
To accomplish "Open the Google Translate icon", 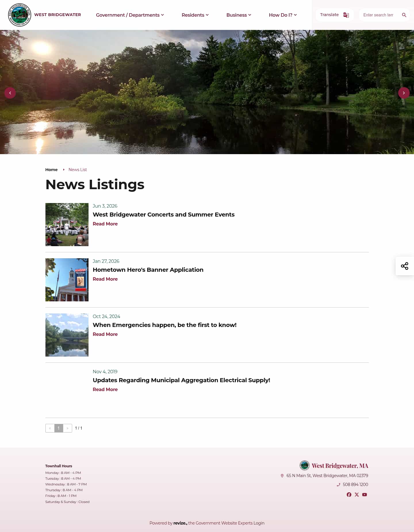I will tap(346, 15).
